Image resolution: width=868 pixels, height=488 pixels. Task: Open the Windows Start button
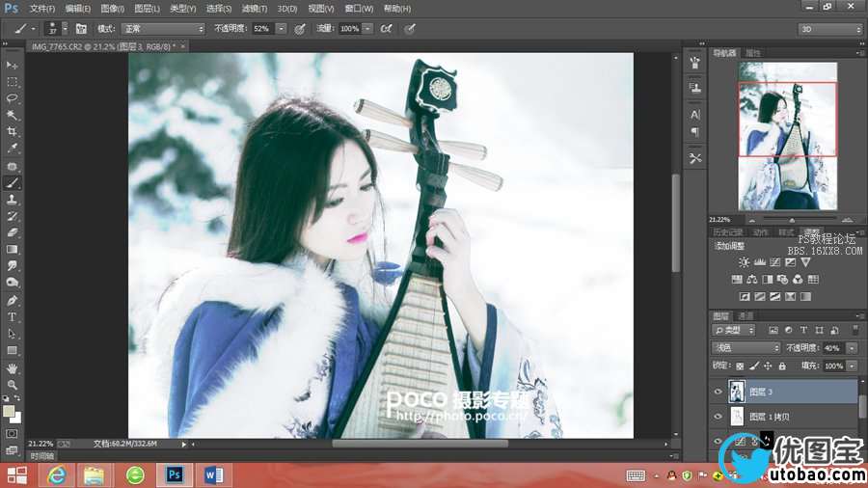[16, 474]
